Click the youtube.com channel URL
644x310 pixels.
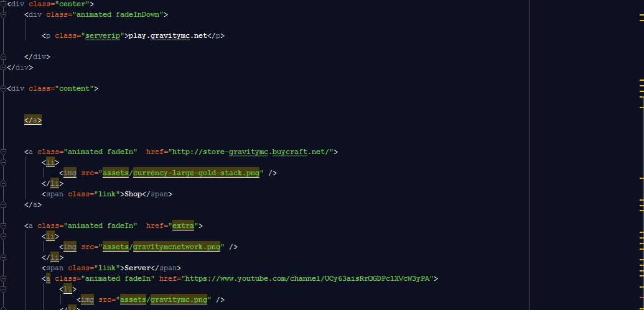tap(307, 278)
